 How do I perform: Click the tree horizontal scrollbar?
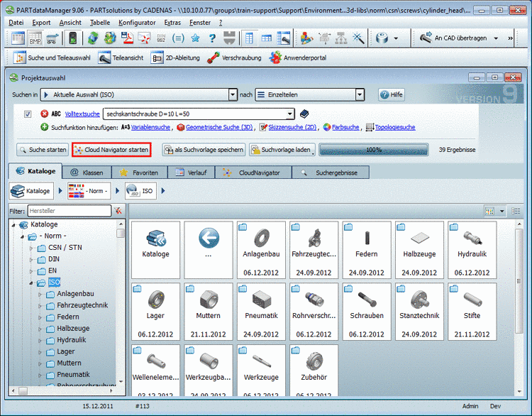click(62, 391)
